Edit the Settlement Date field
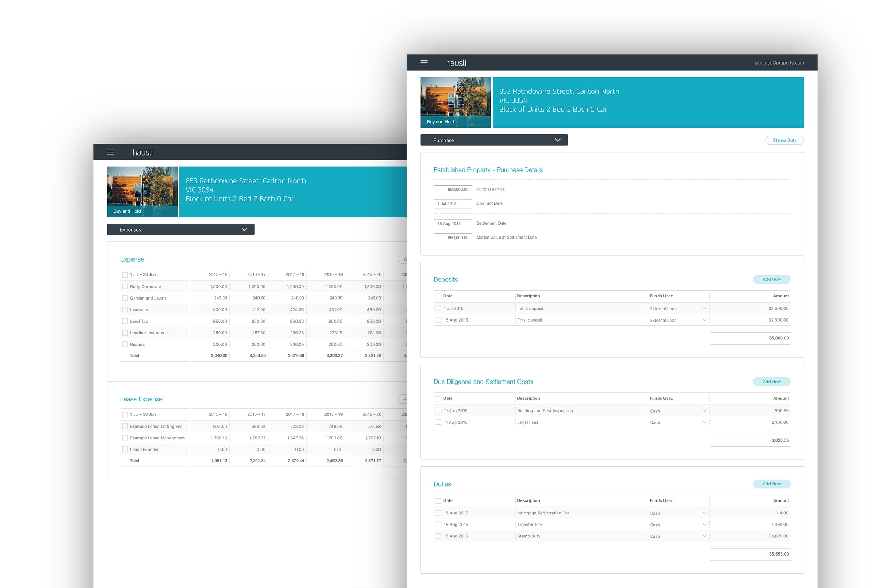 coord(452,223)
